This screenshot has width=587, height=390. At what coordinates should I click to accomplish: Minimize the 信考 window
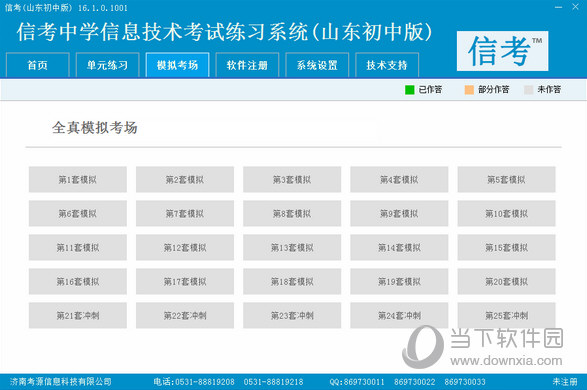pyautogui.click(x=559, y=7)
